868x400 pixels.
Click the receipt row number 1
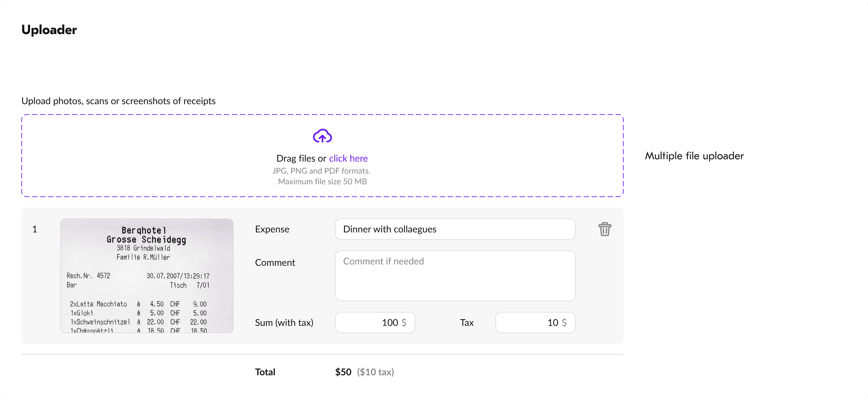point(34,229)
